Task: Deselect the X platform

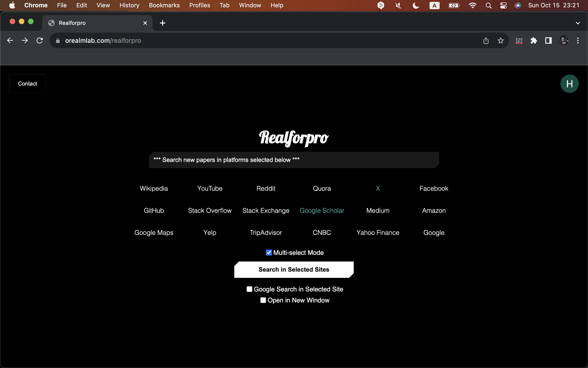Action: (x=378, y=188)
